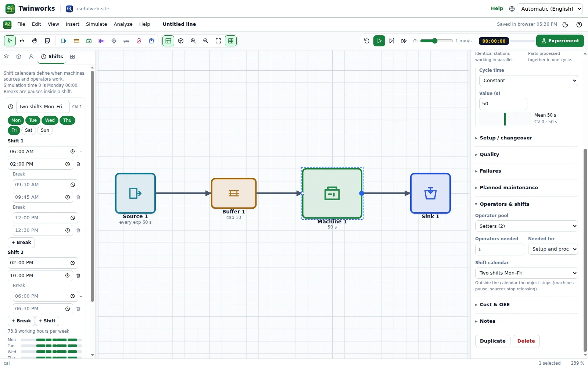
Task: Toggle the grid display button
Action: coord(231,41)
